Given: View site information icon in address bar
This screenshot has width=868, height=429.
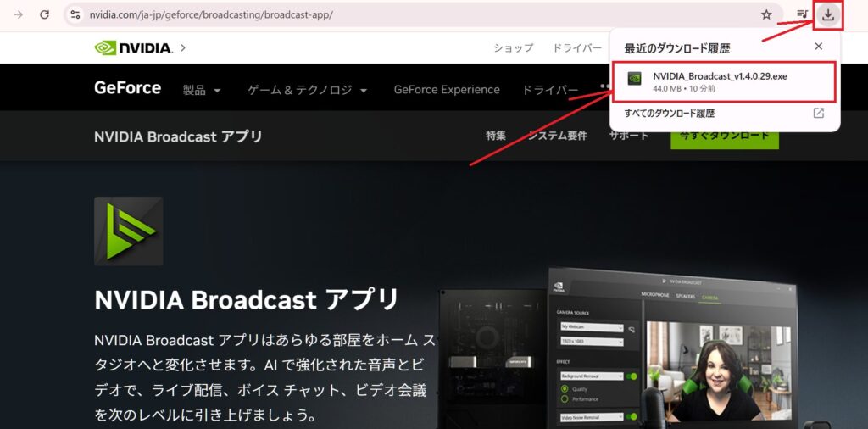Looking at the screenshot, I should (x=75, y=15).
